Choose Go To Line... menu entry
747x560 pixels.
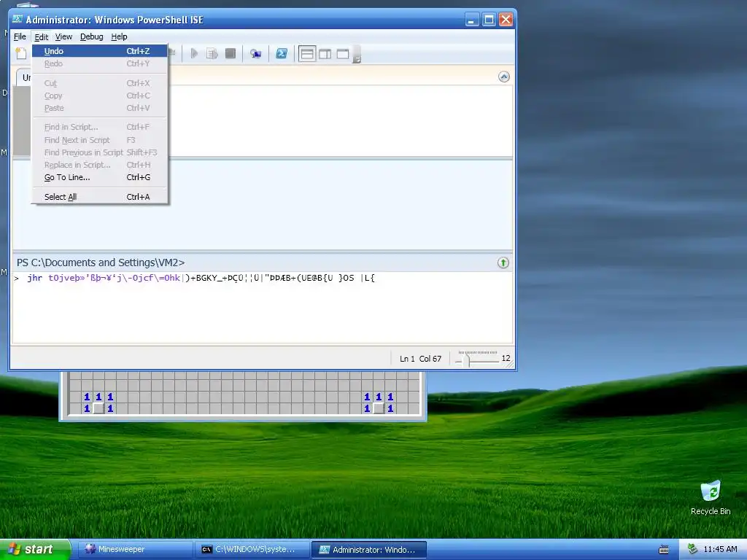(99, 177)
